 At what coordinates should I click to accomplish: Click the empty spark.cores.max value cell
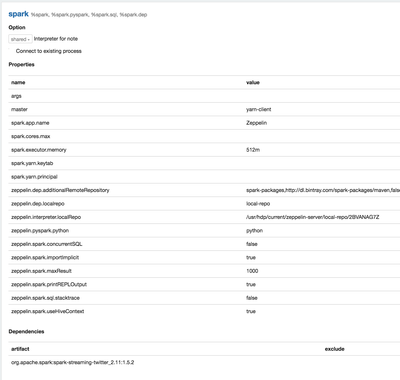pos(322,136)
